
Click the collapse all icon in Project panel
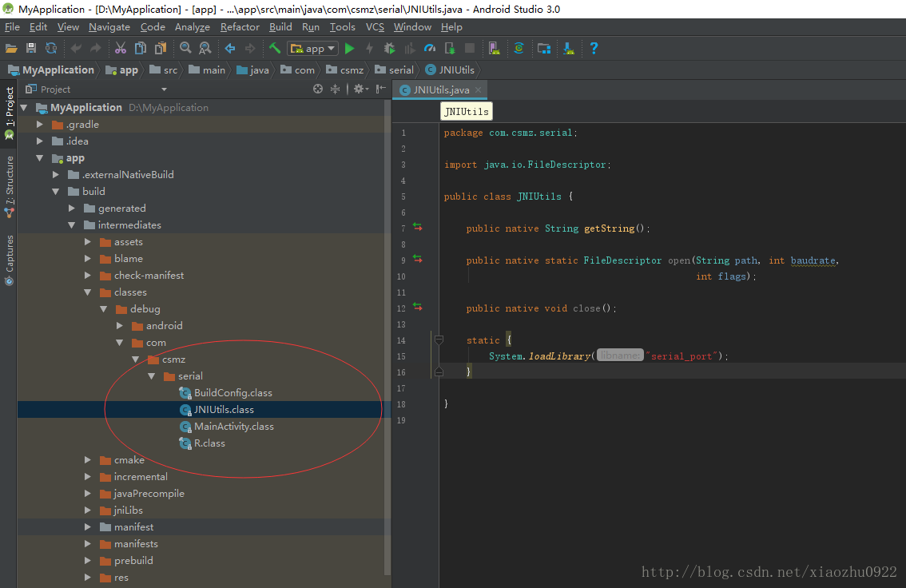pos(335,89)
